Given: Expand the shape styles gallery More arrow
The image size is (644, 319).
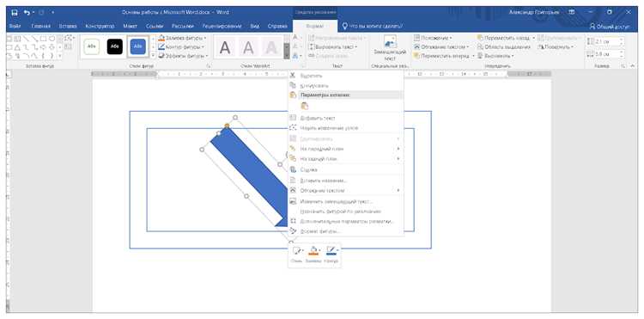Looking at the screenshot, I should [x=153, y=55].
